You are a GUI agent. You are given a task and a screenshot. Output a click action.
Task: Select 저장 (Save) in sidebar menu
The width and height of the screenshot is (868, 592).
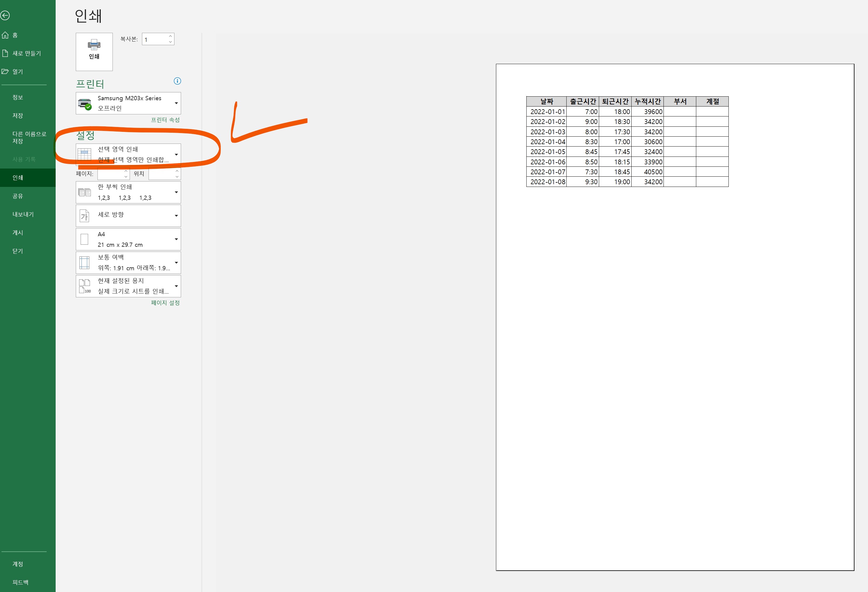[x=17, y=116]
